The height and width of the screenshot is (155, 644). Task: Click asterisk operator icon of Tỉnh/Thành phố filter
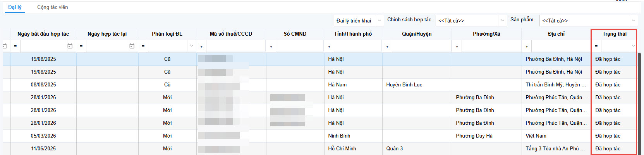click(x=329, y=47)
